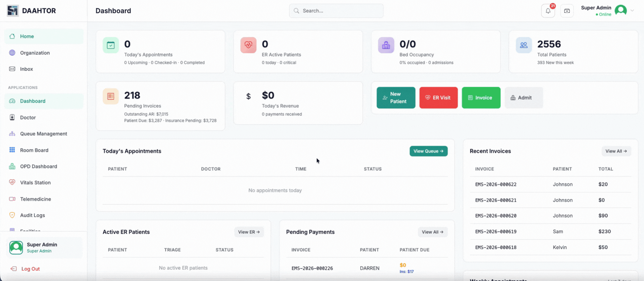Viewport: 644px width, 281px height.
Task: Click View All in Recent Invoices
Action: click(x=616, y=151)
